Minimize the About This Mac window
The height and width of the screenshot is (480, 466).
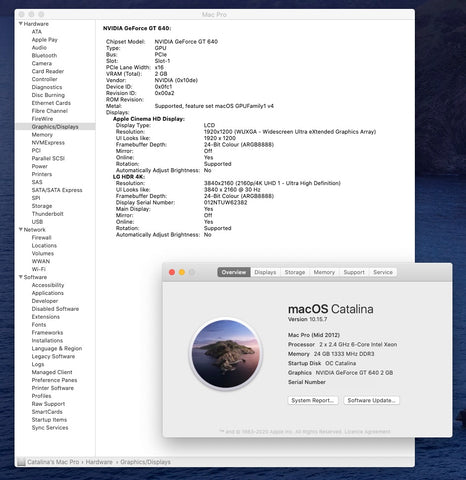click(182, 272)
